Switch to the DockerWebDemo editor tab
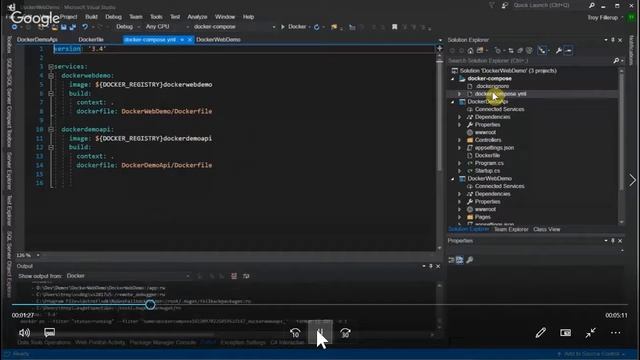Image resolution: width=640 pixels, height=360 pixels. [x=218, y=40]
